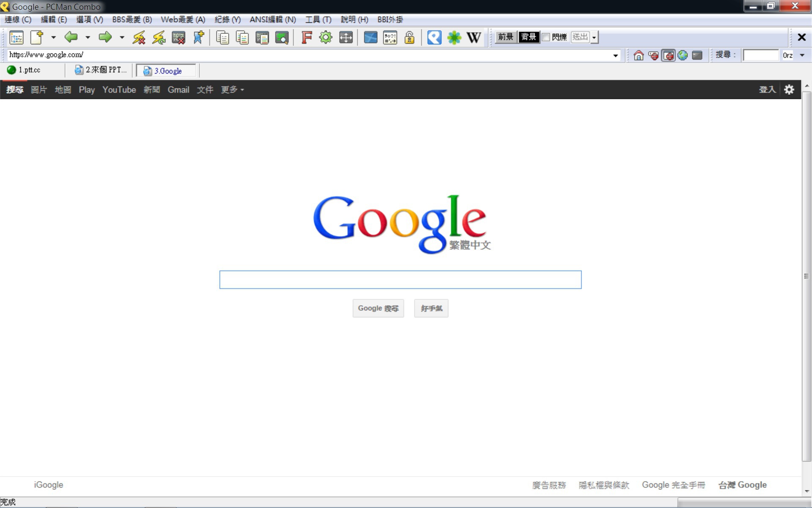Viewport: 812px width, 508px height.
Task: Open the site list icon in toolbar
Action: (16, 38)
